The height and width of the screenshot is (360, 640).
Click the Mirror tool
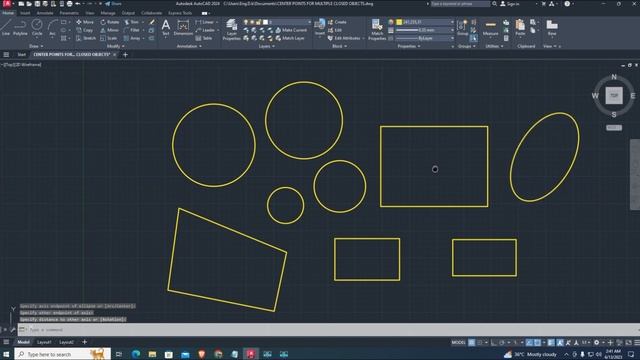(109, 30)
